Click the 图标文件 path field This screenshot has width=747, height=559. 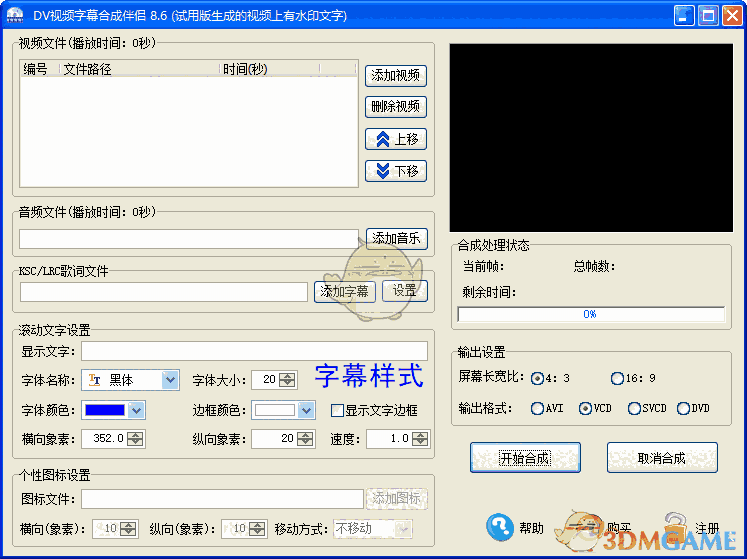pyautogui.click(x=222, y=499)
